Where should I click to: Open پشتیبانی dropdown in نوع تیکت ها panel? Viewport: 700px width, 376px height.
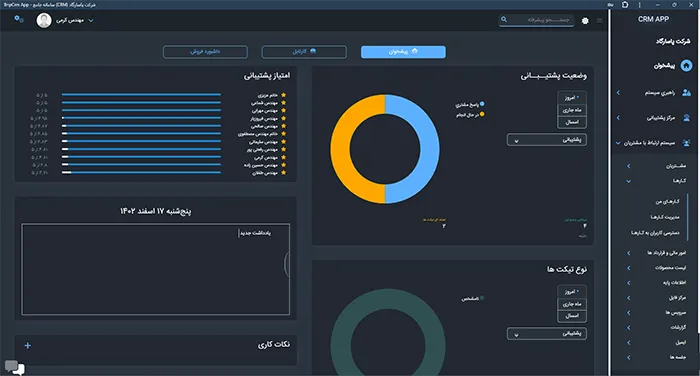(x=547, y=334)
